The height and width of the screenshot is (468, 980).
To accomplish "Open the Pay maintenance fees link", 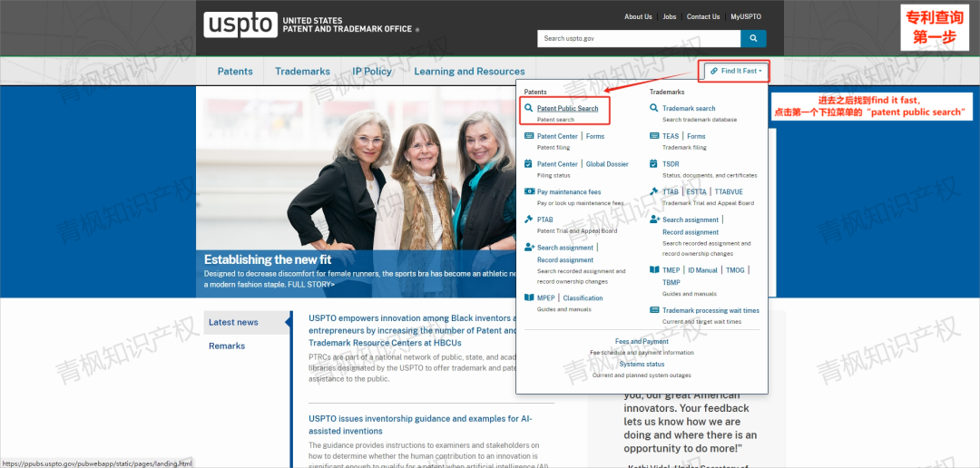I will coord(569,191).
